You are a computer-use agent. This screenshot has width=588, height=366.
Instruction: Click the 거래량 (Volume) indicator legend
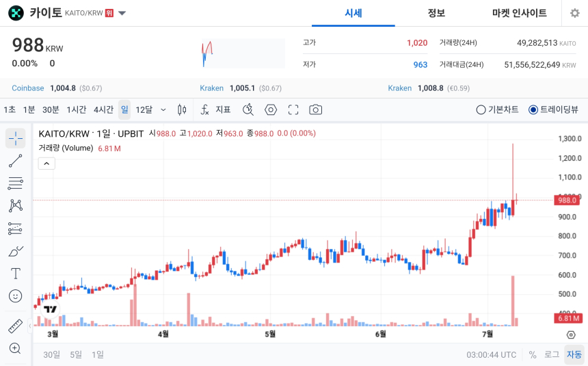66,148
